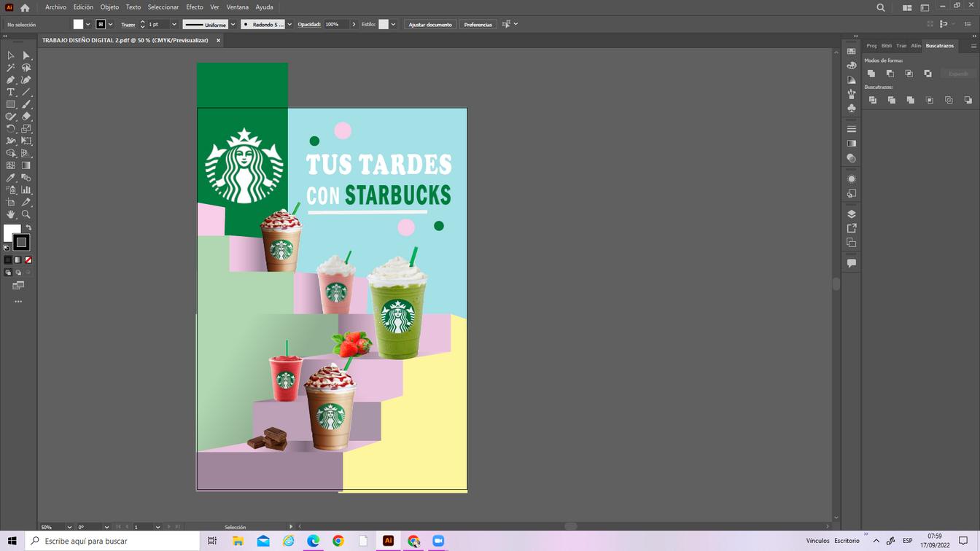Open the zoom level 50% dropdown
The height and width of the screenshot is (551, 980).
pos(69,527)
